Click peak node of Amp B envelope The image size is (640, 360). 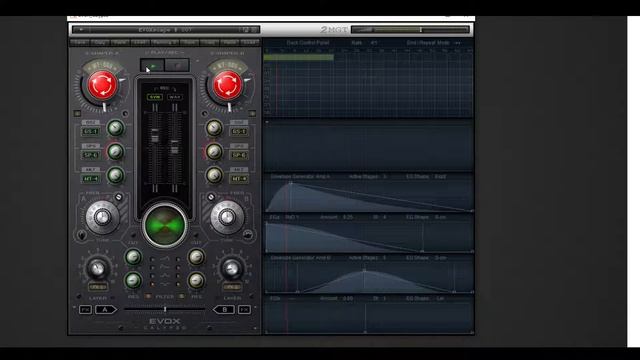(x=364, y=270)
